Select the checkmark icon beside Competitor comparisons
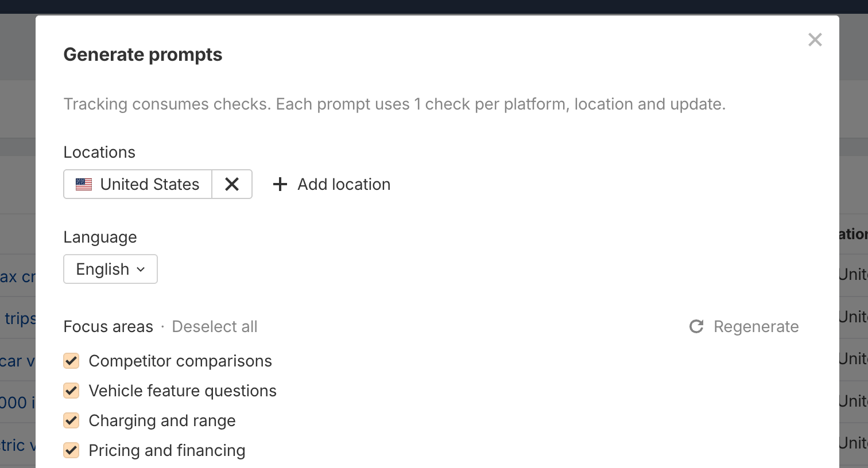The image size is (868, 468). tap(71, 361)
